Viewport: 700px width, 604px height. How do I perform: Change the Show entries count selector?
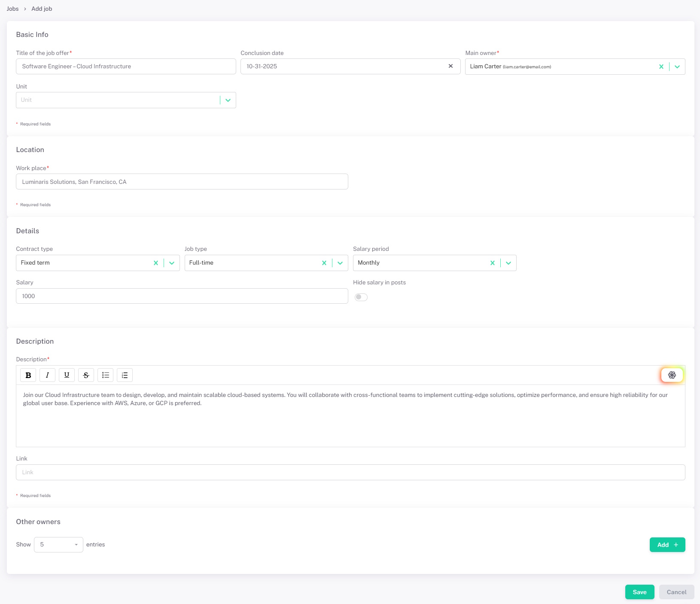point(58,544)
